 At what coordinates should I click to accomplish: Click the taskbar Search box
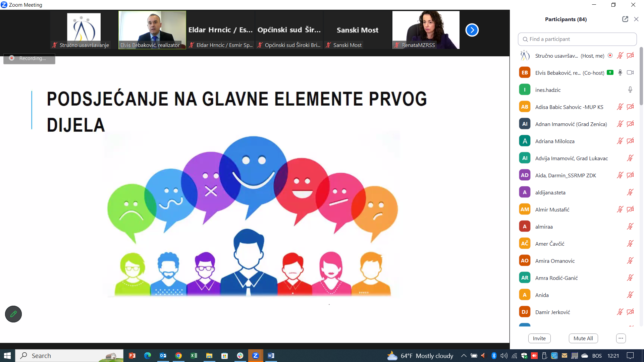[69, 356]
